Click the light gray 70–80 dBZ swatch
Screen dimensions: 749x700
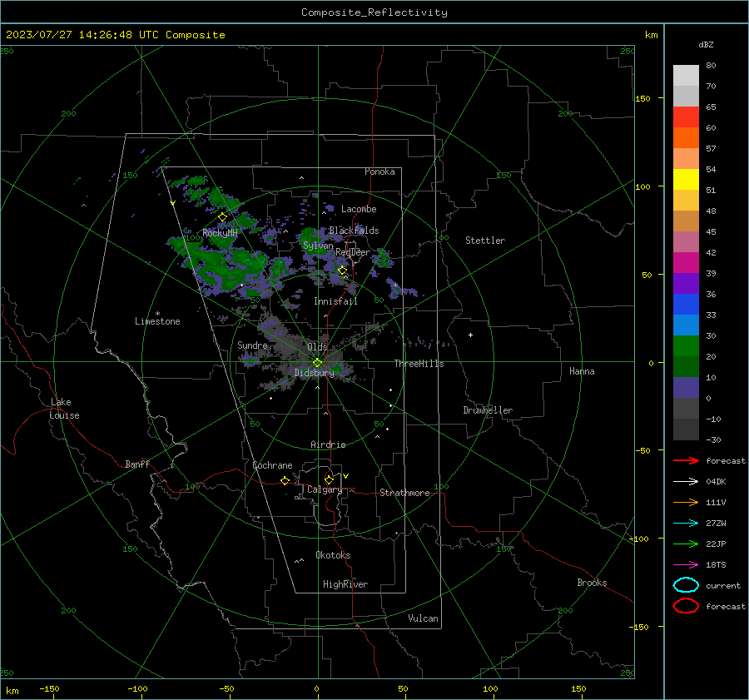(686, 76)
